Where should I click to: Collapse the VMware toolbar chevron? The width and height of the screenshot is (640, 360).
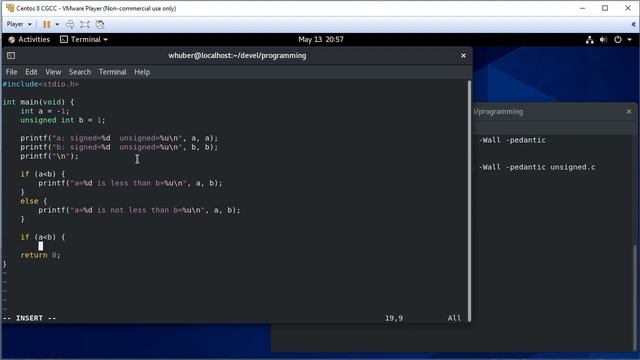coord(633,24)
